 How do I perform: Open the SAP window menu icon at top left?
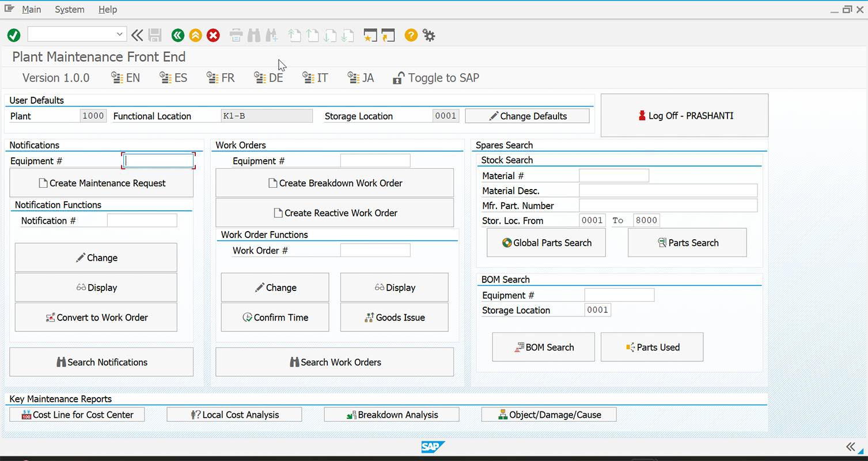coord(9,9)
